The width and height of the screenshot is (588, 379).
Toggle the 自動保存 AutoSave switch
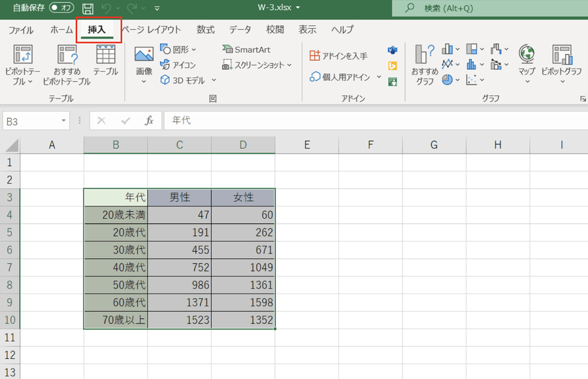(61, 8)
